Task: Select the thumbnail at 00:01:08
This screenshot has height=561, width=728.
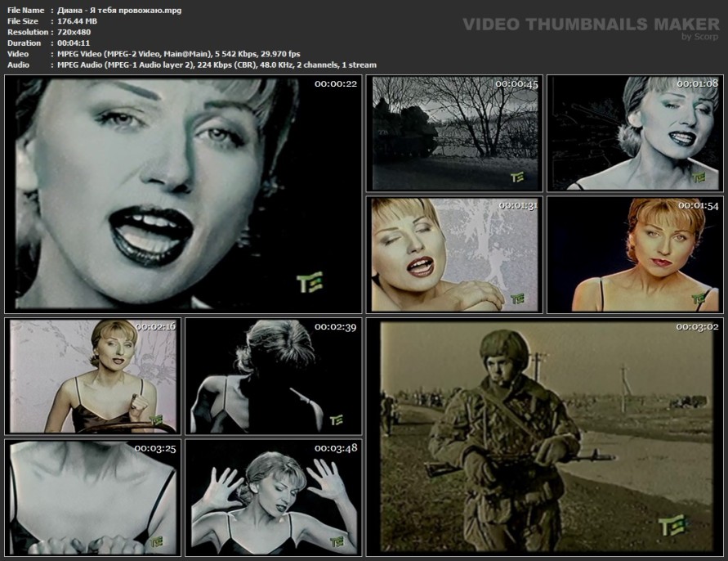Action: coord(635,133)
